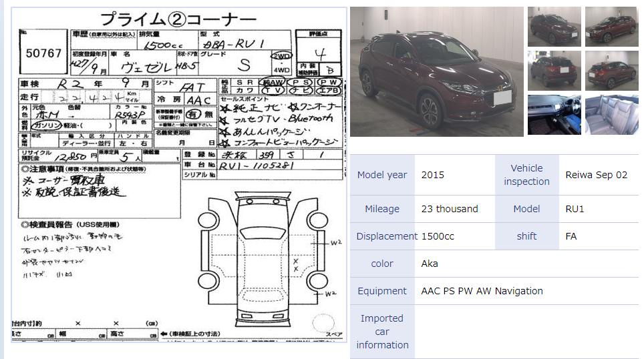View the top-right small car photo
644x359 pixels.
tap(611, 26)
